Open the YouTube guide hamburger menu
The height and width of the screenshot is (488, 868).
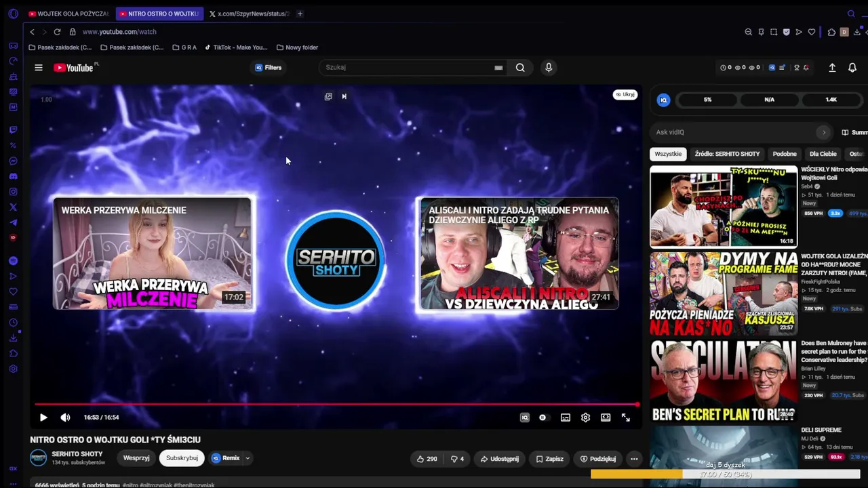point(39,68)
